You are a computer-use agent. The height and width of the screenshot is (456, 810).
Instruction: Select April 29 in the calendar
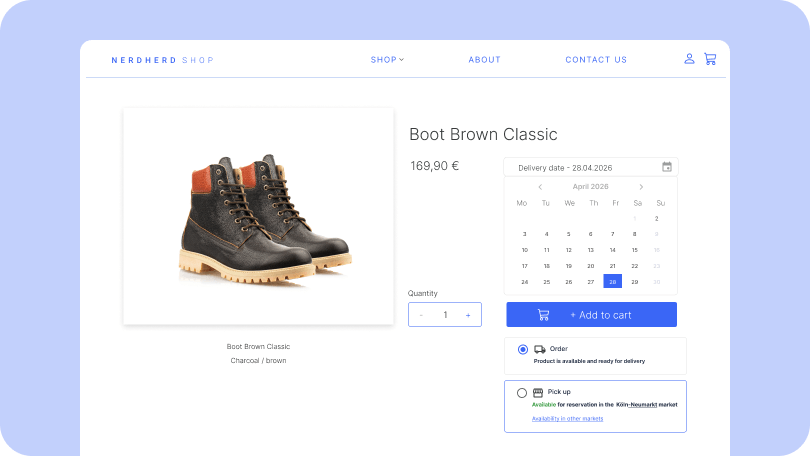(x=635, y=282)
